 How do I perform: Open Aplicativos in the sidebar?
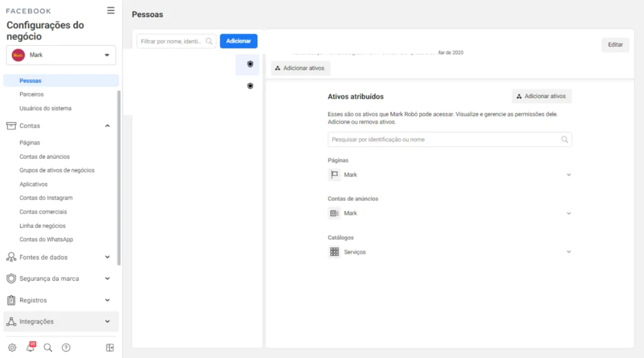[33, 184]
